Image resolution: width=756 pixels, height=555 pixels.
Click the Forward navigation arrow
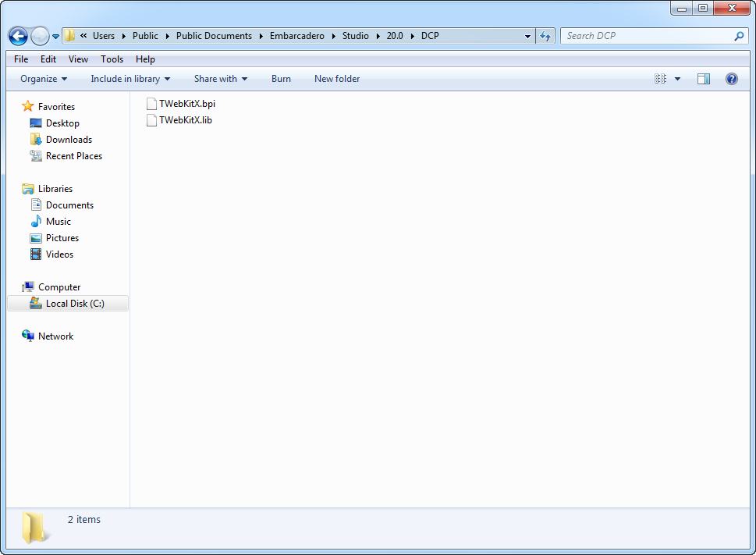click(40, 36)
